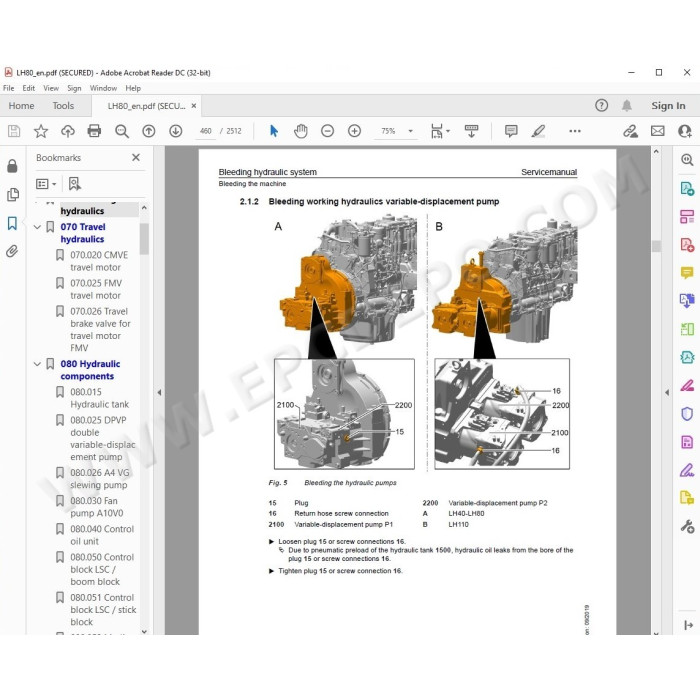Open 080.040 Control oil unit bookmark
Viewport: 700px width, 700px height.
click(102, 535)
